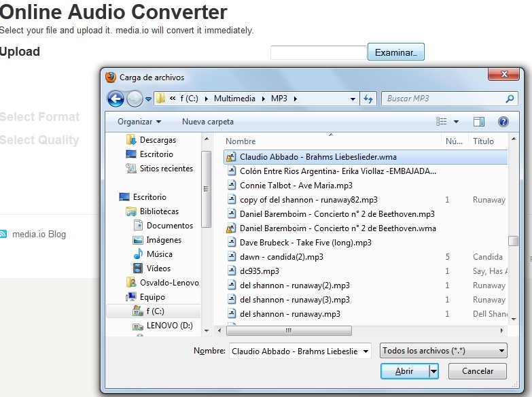Expand the arrow after MP3 in breadcrumb
This screenshot has height=397, width=532.
point(296,99)
